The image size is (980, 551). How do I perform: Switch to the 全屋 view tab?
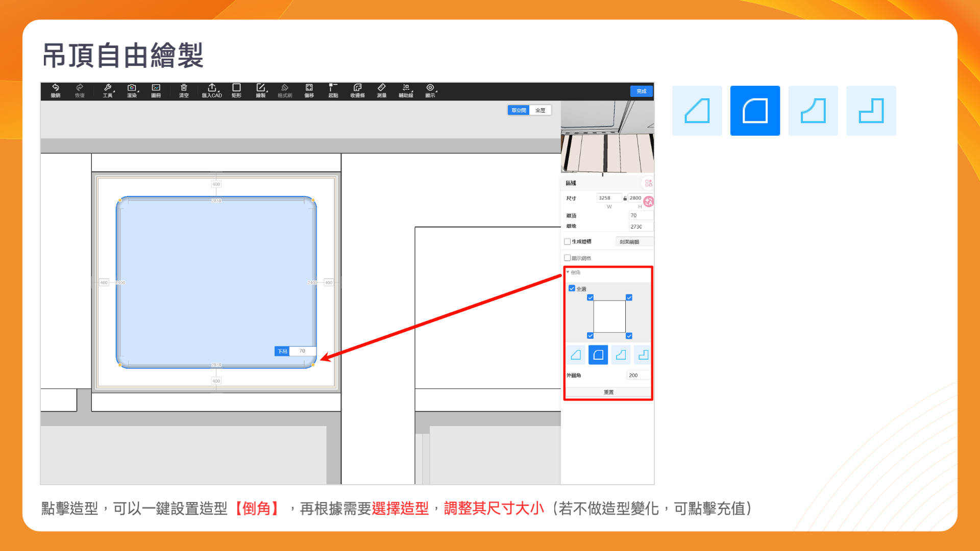(540, 110)
